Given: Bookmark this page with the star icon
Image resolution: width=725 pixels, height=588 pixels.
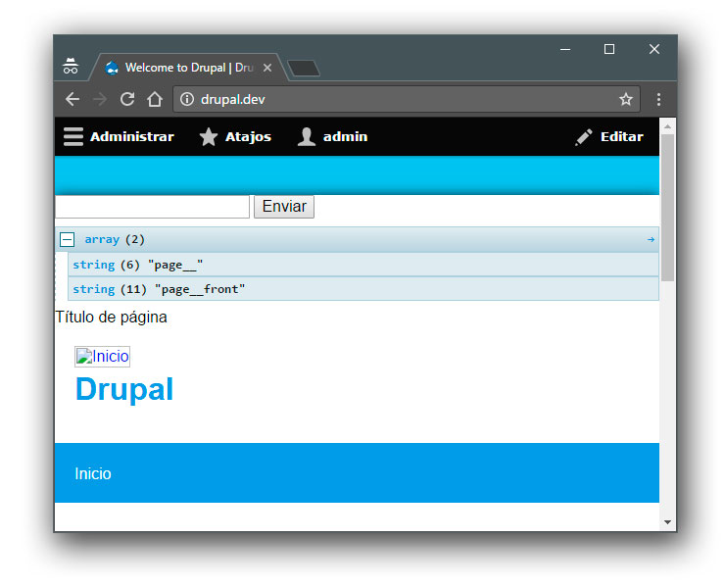Looking at the screenshot, I should [x=626, y=99].
